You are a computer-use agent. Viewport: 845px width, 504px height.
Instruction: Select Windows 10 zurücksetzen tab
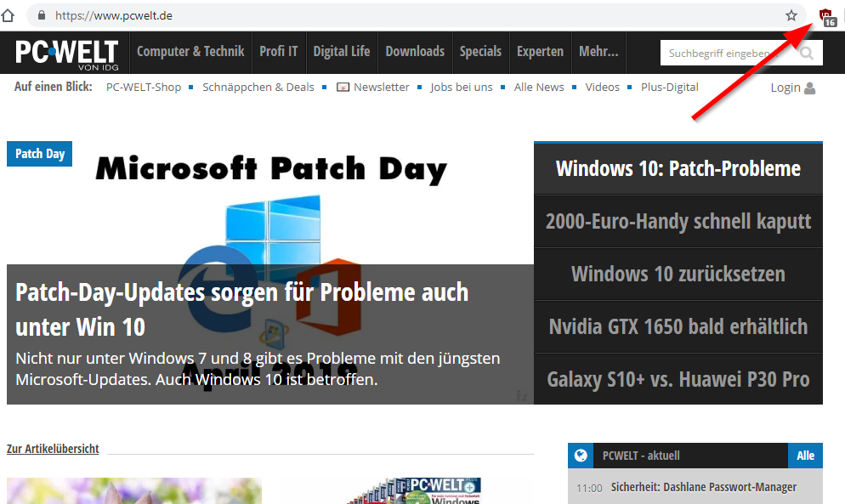(x=678, y=274)
